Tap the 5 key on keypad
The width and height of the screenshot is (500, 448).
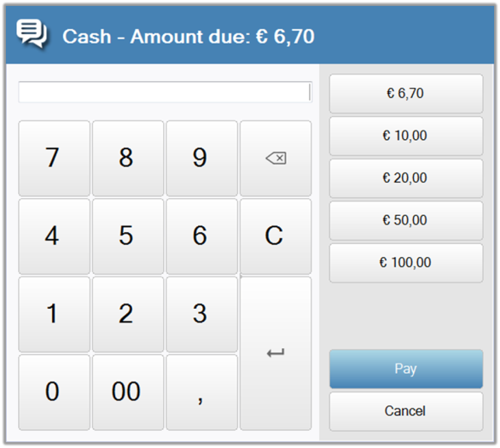tap(128, 236)
